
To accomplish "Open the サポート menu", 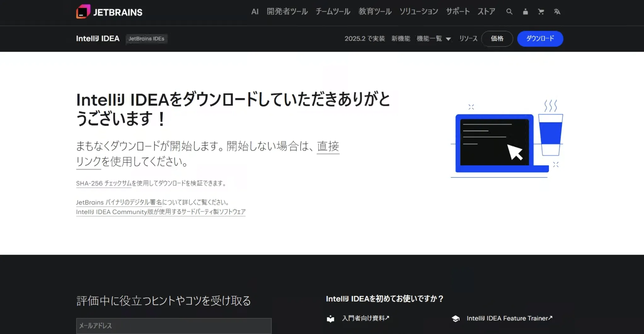I will point(458,12).
